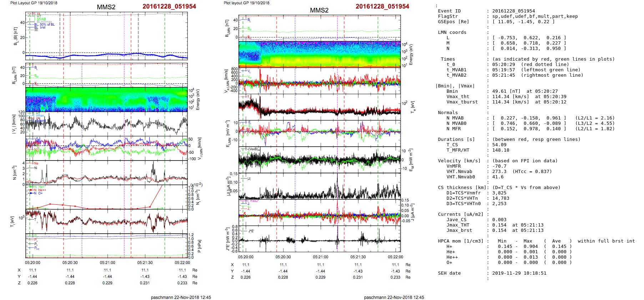Click the electron energy spectrogram in right plot
The height and width of the screenshot is (300, 644).
coord(320,54)
